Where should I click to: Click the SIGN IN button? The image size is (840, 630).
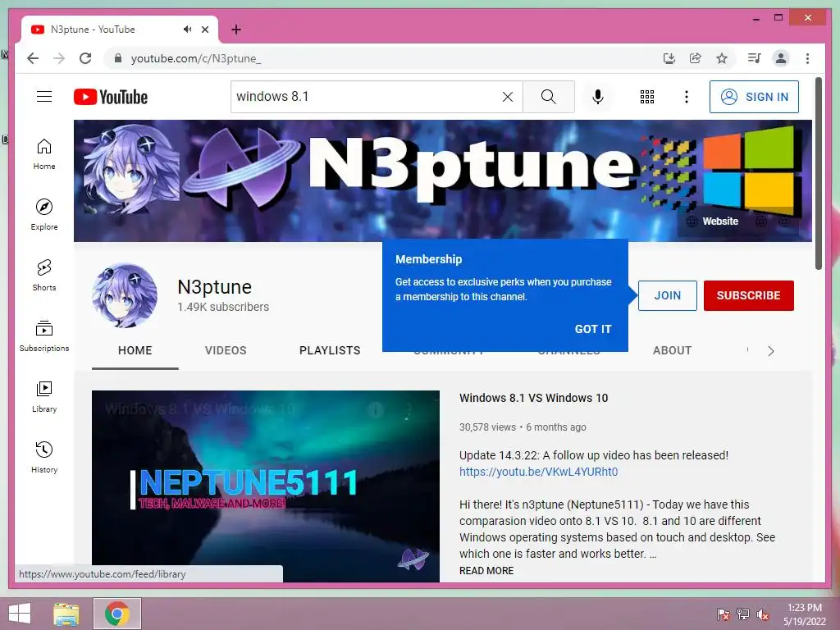pos(754,97)
